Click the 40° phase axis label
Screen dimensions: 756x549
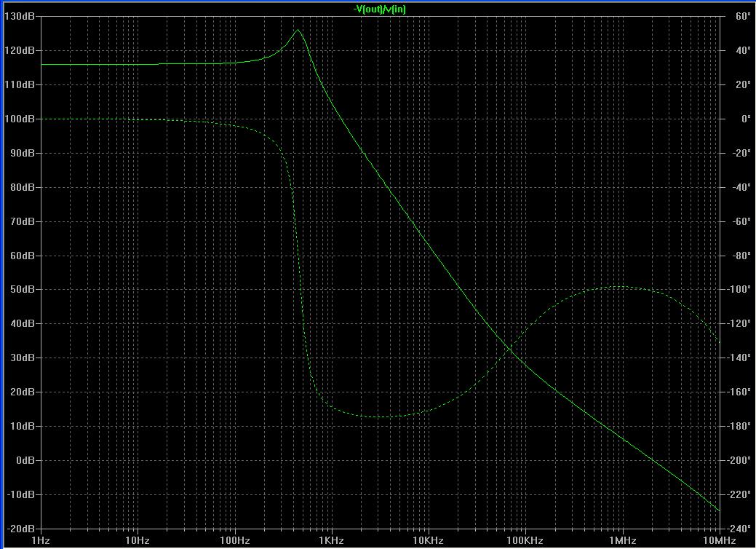743,51
